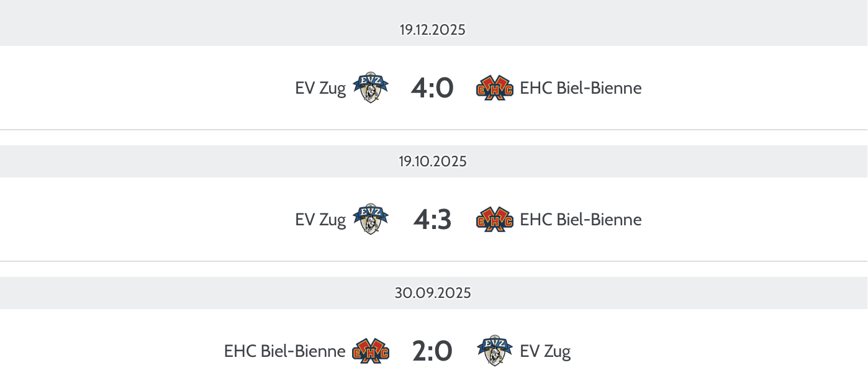
Task: Click the EV Zug away team name on 30.09.2025
Action: point(545,351)
